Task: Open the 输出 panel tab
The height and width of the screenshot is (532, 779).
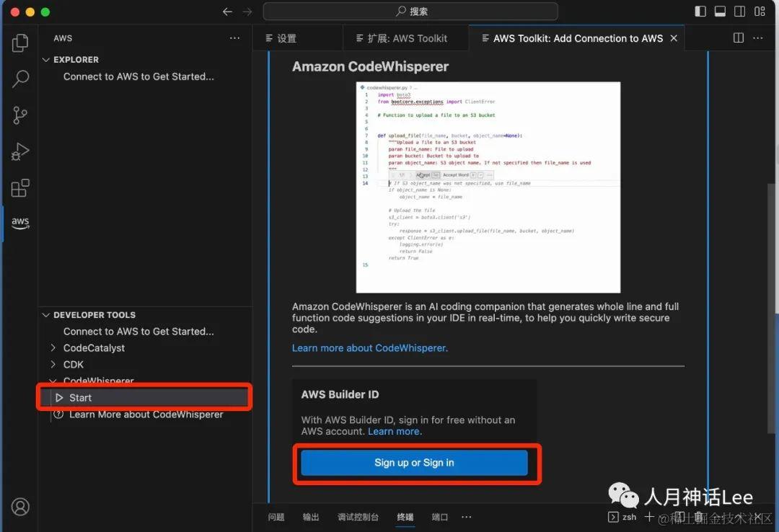Action: pyautogui.click(x=311, y=517)
